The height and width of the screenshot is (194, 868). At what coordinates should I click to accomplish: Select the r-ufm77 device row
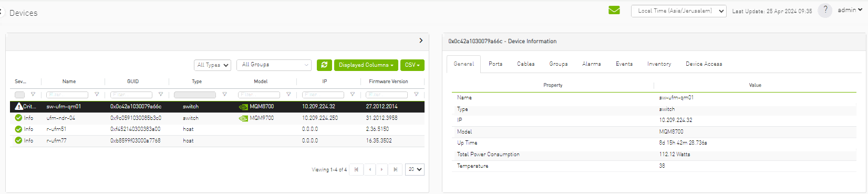[217, 140]
